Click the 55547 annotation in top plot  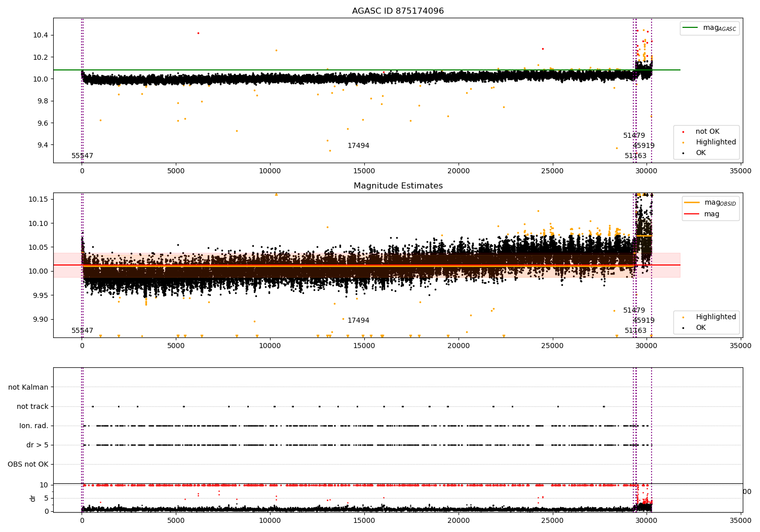[82, 156]
